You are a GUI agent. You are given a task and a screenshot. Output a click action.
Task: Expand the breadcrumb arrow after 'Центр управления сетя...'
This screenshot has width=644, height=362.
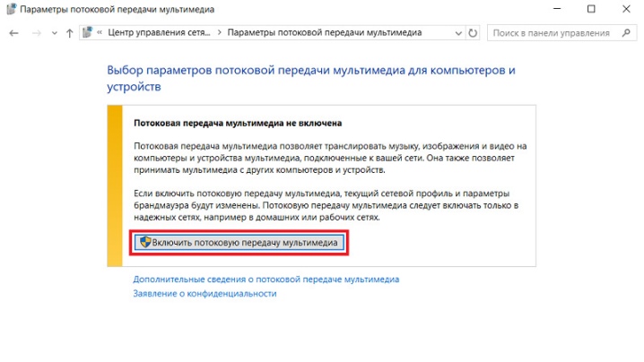(220, 32)
